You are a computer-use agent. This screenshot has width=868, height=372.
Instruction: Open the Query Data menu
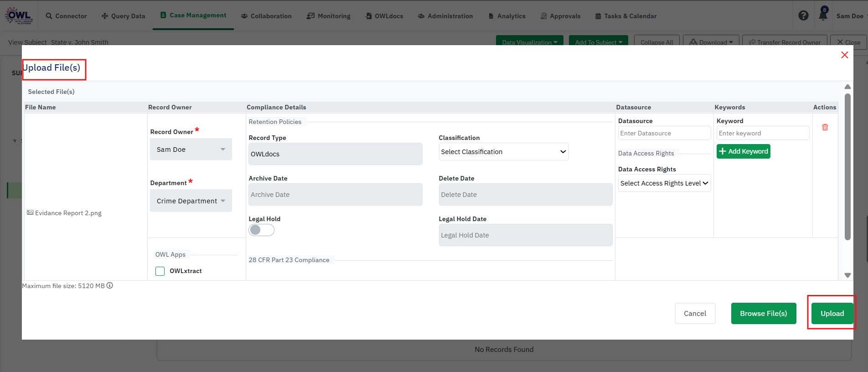[x=123, y=16]
